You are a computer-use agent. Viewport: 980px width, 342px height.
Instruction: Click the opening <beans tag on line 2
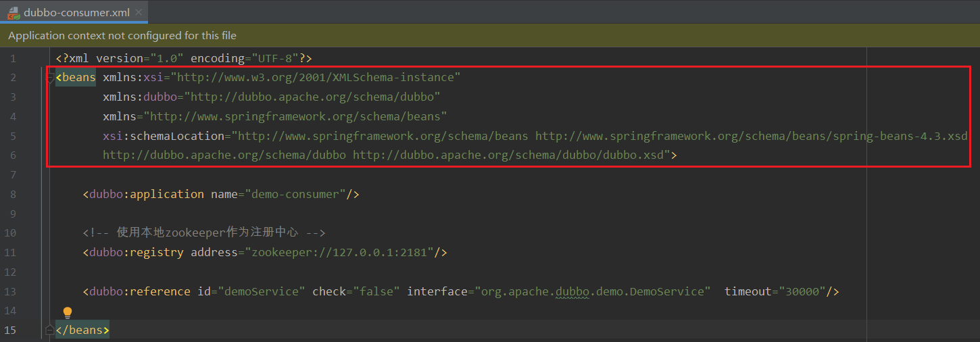76,77
